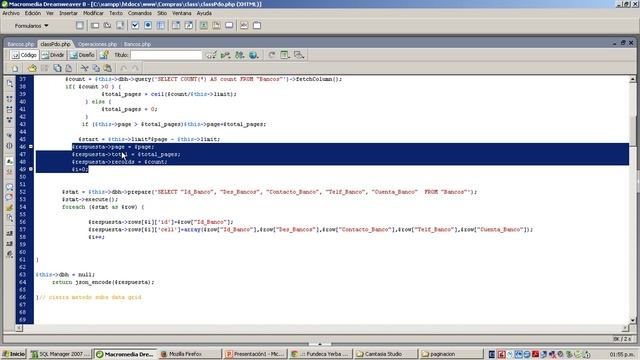Click Wrap Tag icon in coding toolbar
The image size is (640, 360).
coord(9,207)
